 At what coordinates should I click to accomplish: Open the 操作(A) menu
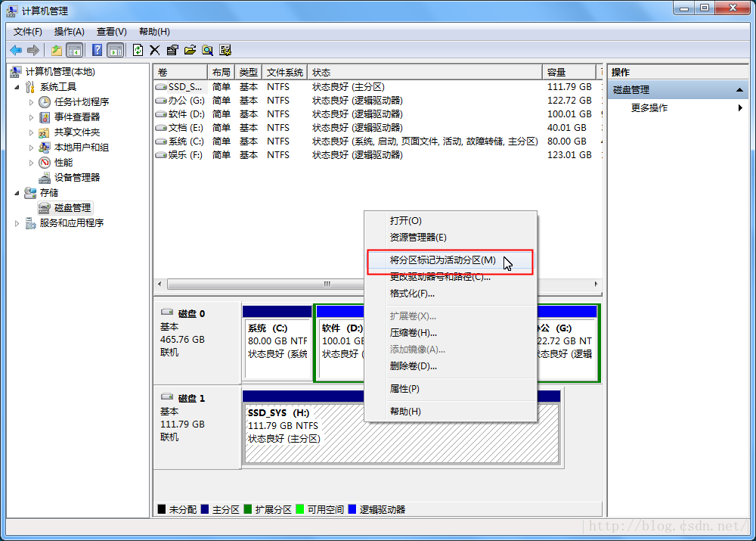pyautogui.click(x=70, y=32)
